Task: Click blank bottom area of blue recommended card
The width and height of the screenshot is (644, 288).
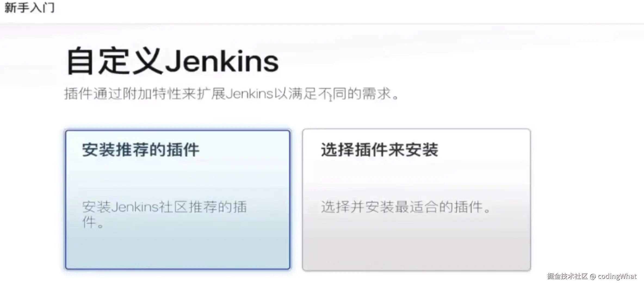Action: (178, 251)
